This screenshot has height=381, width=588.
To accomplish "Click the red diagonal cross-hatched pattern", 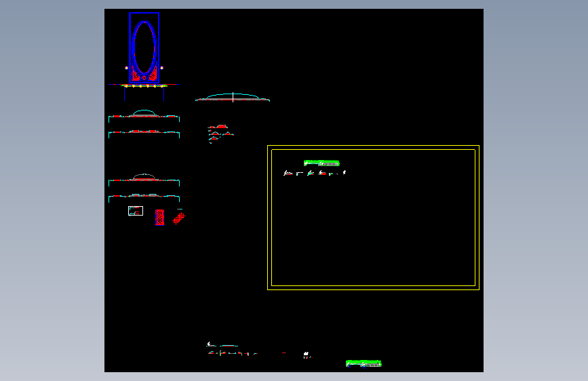I will [179, 218].
